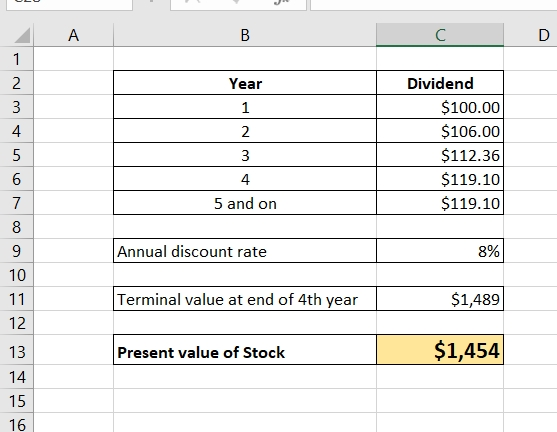Image resolution: width=557 pixels, height=432 pixels.
Task: Select row 2 header
Action: click(17, 83)
